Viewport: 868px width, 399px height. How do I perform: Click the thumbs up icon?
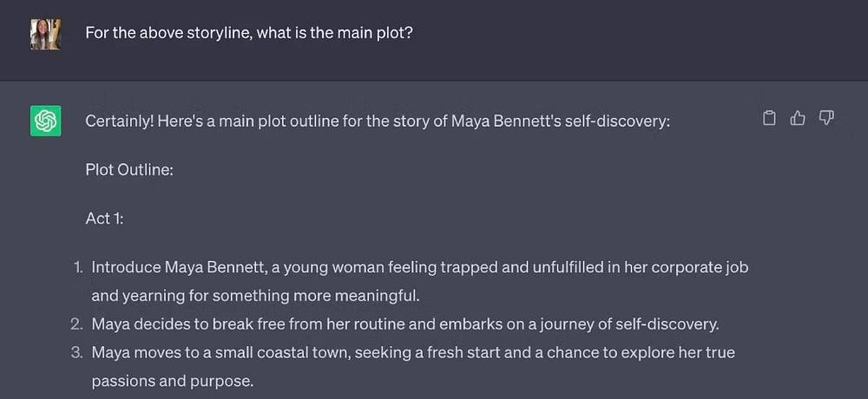[798, 119]
